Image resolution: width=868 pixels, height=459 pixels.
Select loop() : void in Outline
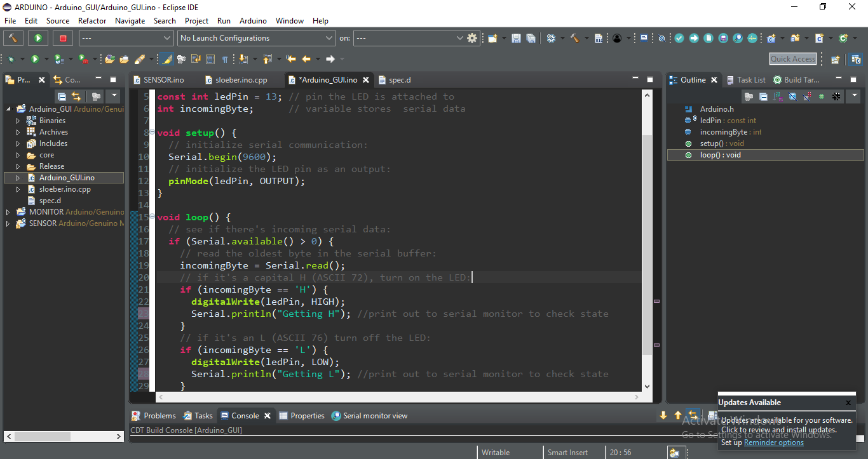[766, 155]
